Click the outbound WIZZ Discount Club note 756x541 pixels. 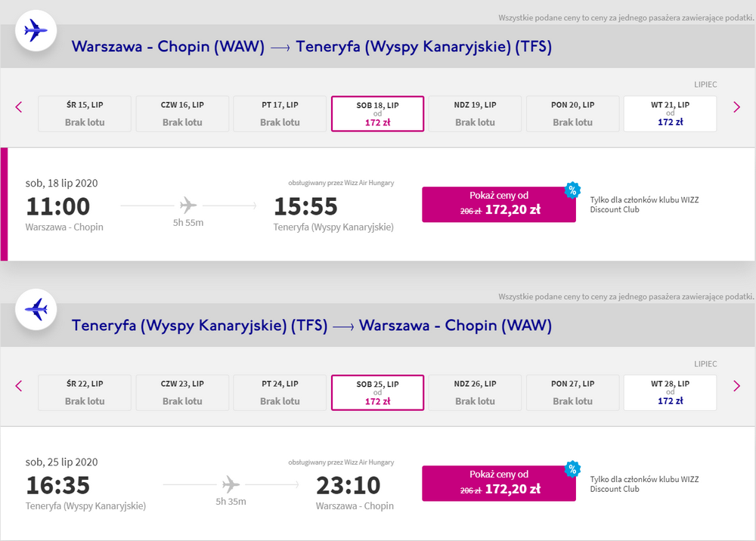click(x=644, y=205)
